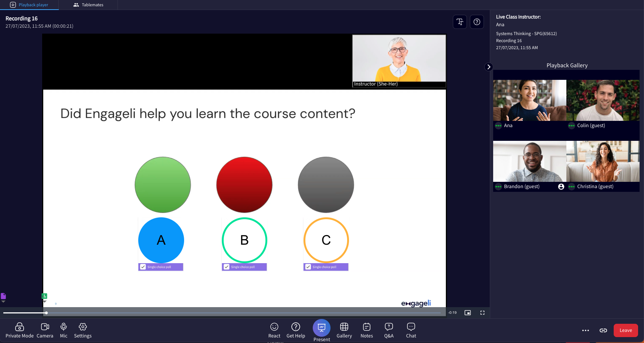Open the Gallery view

tap(344, 330)
